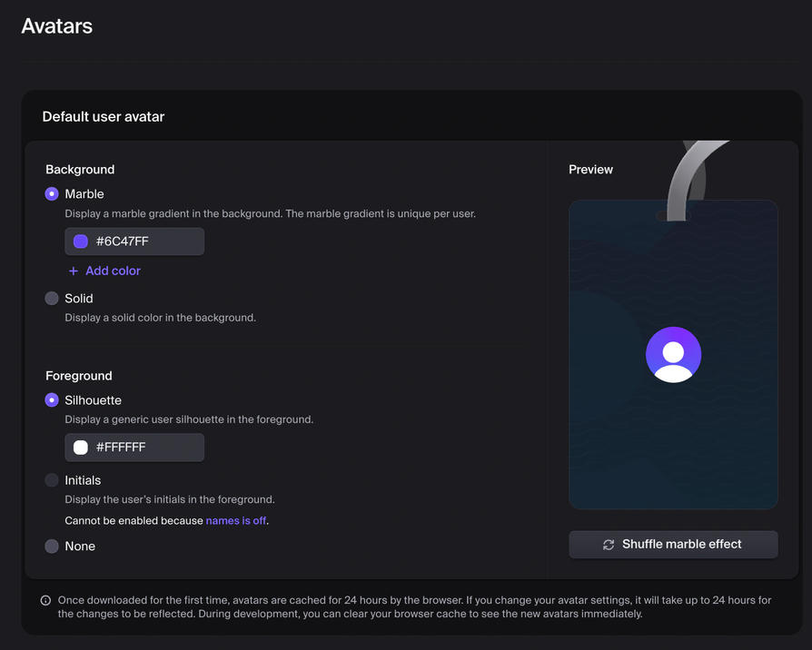This screenshot has width=812, height=650.
Task: Click the #6C47FF hex value input field
Action: pyautogui.click(x=145, y=241)
